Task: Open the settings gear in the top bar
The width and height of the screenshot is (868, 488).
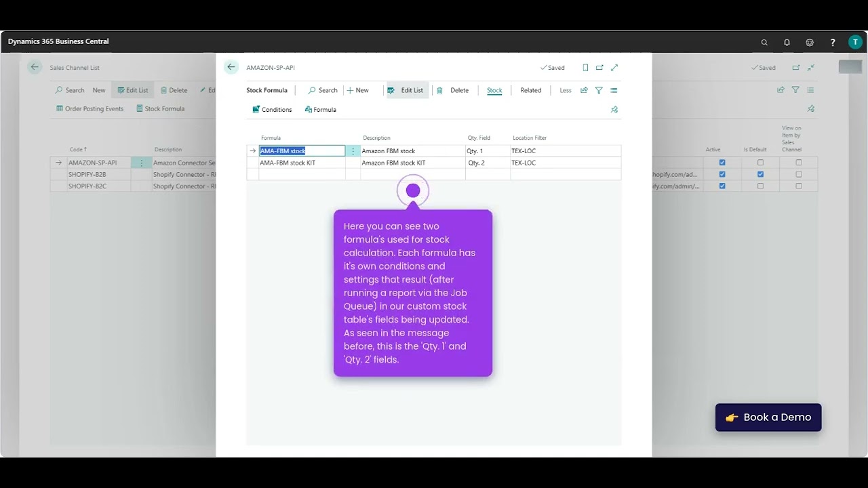Action: point(810,42)
